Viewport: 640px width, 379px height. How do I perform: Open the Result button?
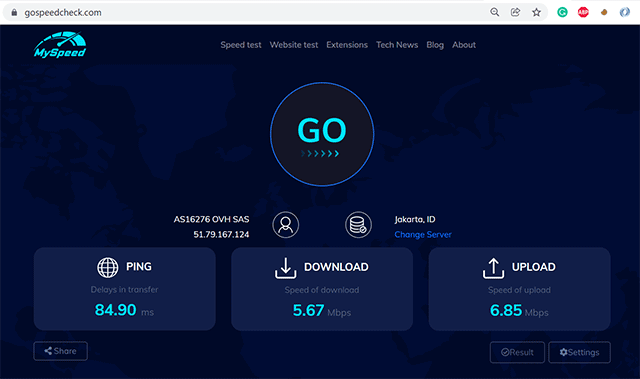pos(517,352)
